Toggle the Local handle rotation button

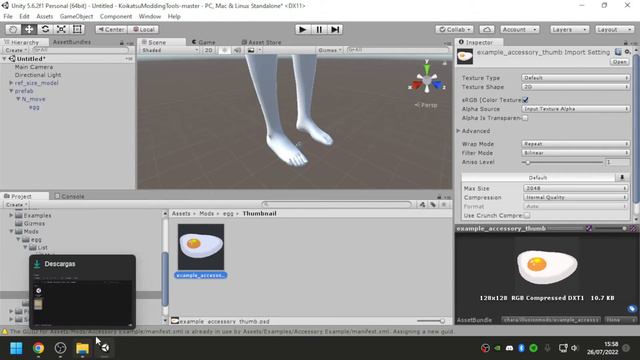pos(143,29)
